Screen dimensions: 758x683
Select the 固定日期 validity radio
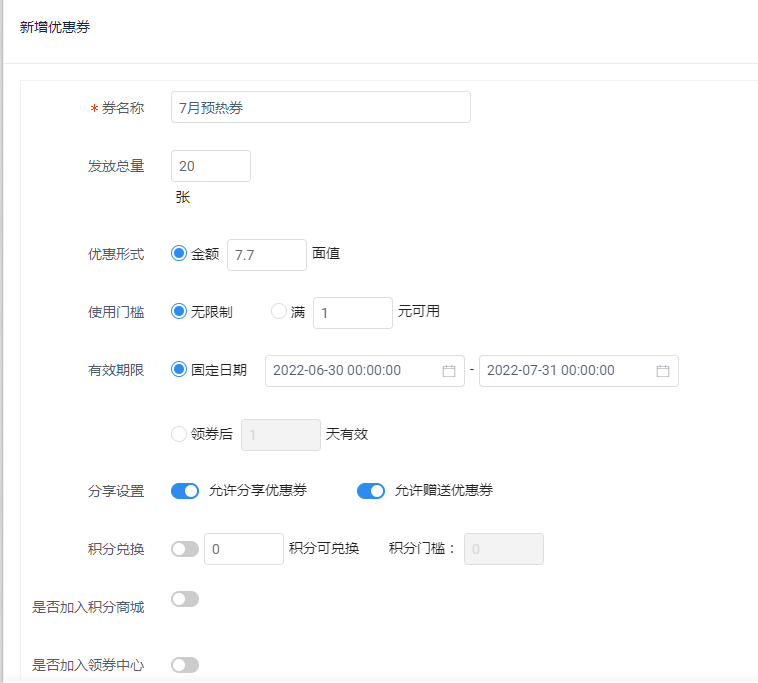[x=179, y=370]
